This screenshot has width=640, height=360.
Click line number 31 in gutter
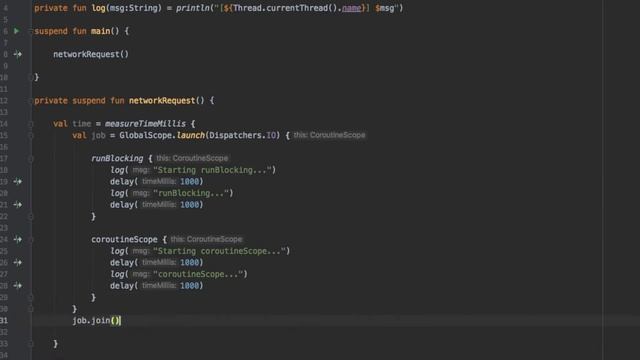coord(4,320)
